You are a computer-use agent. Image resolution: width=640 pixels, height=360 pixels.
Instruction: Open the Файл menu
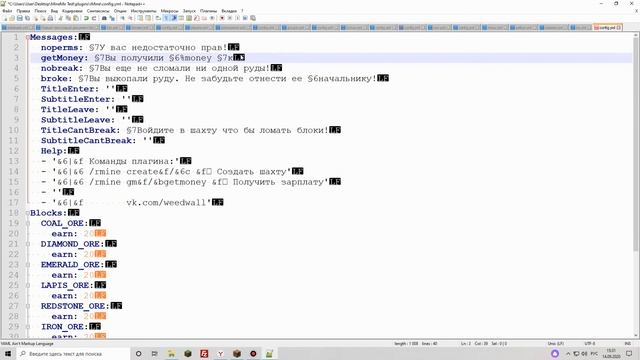7,11
